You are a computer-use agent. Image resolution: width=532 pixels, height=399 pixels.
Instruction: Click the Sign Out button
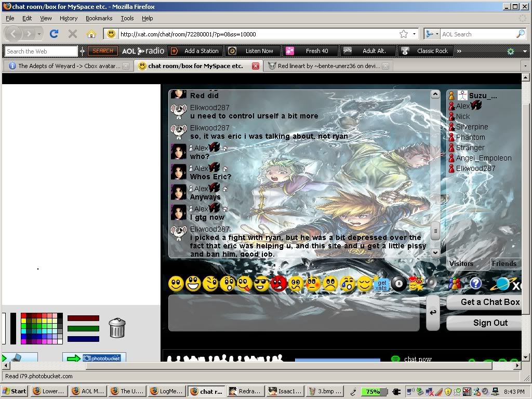490,323
